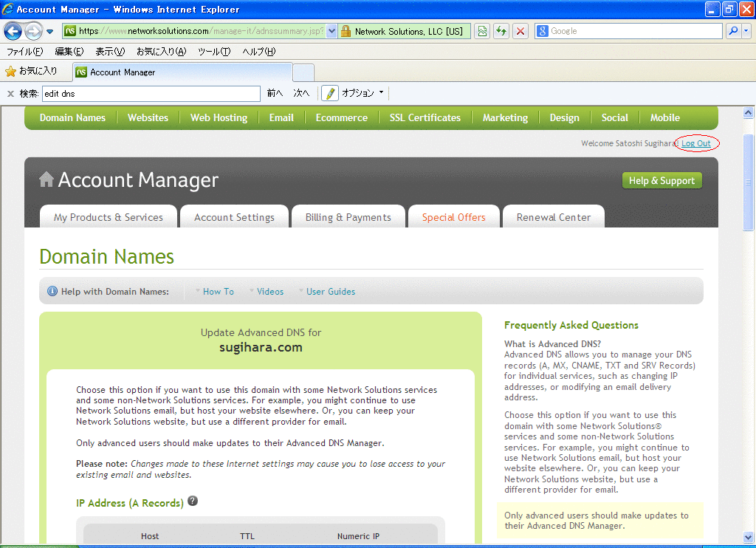756x548 pixels.
Task: Click the sugihara.com domain text
Action: click(x=261, y=347)
